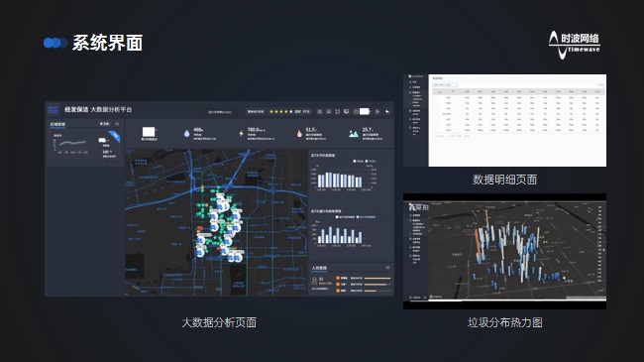Click the lightning bolt electricity icon
Screen dimensions: 644x362
click(241, 133)
